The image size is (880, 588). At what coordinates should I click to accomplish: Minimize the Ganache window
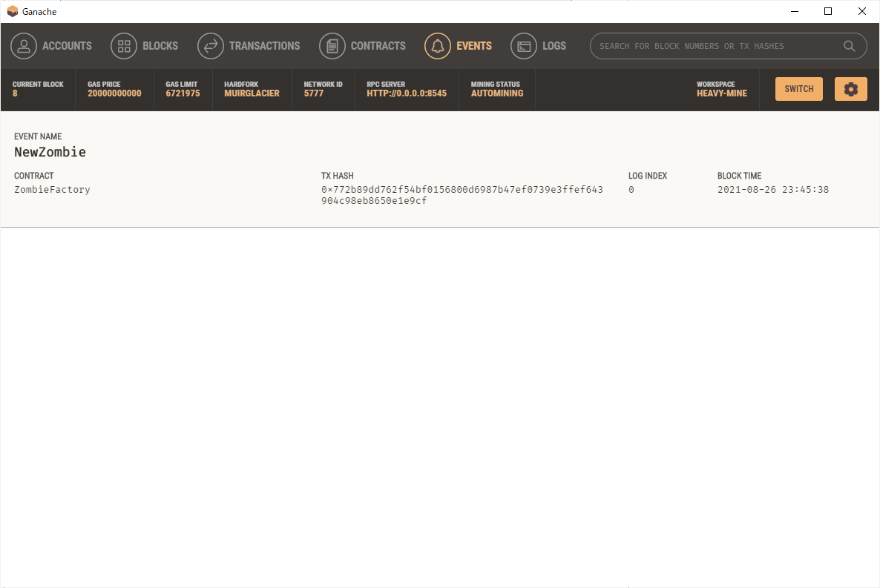[795, 11]
